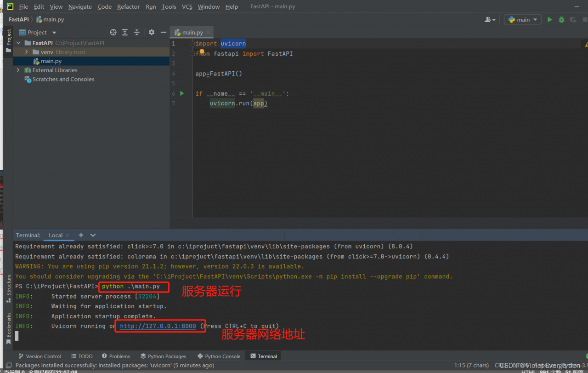Open the terminal shell options chevron dropdown

93,235
